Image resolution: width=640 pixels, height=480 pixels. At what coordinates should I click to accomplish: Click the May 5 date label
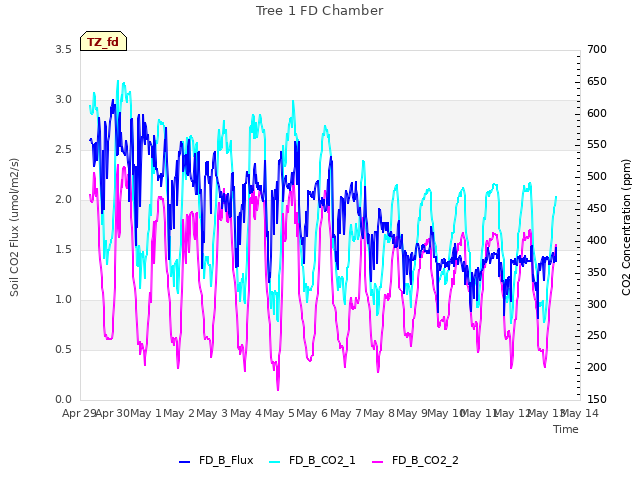[x=279, y=413]
